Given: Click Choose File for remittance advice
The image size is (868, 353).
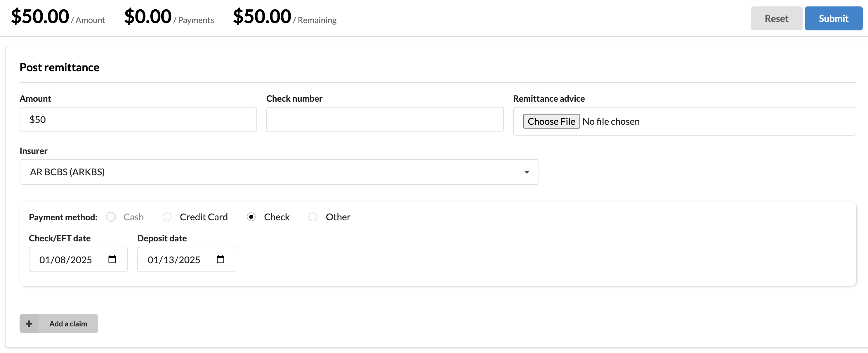Looking at the screenshot, I should (551, 121).
